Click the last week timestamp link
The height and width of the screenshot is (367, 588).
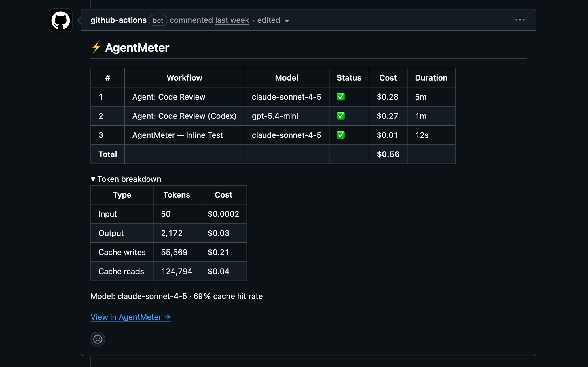click(232, 20)
